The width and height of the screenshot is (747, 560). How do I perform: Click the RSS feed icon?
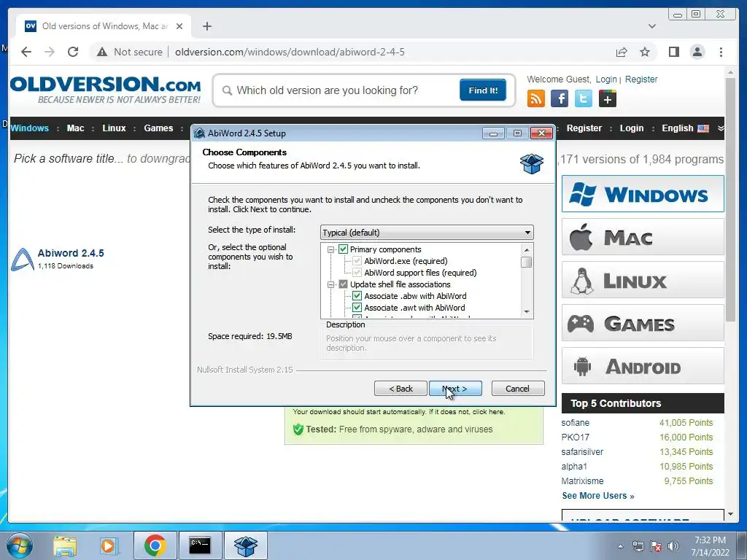(x=536, y=98)
